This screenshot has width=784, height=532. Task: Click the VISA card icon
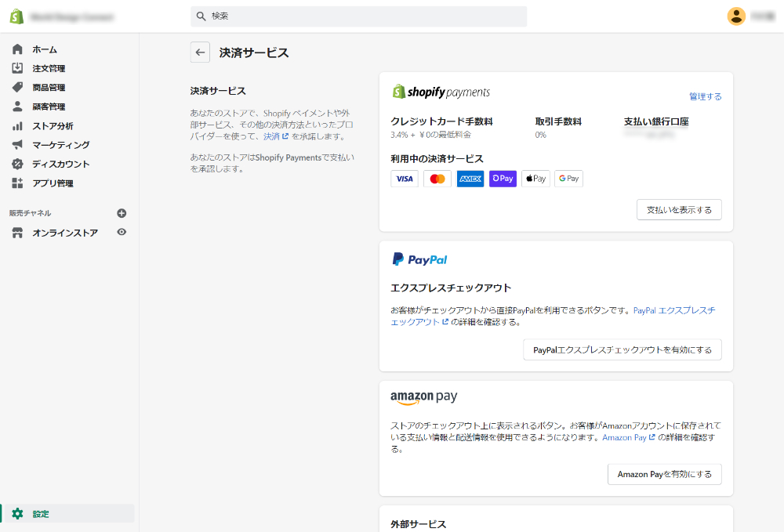pos(405,179)
